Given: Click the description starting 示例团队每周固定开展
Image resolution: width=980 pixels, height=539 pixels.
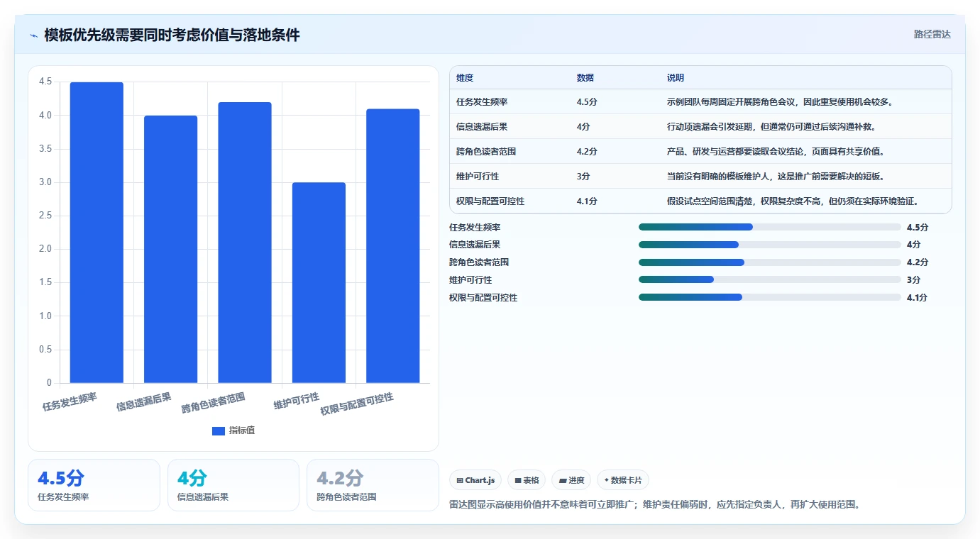Looking at the screenshot, I should click(x=780, y=102).
